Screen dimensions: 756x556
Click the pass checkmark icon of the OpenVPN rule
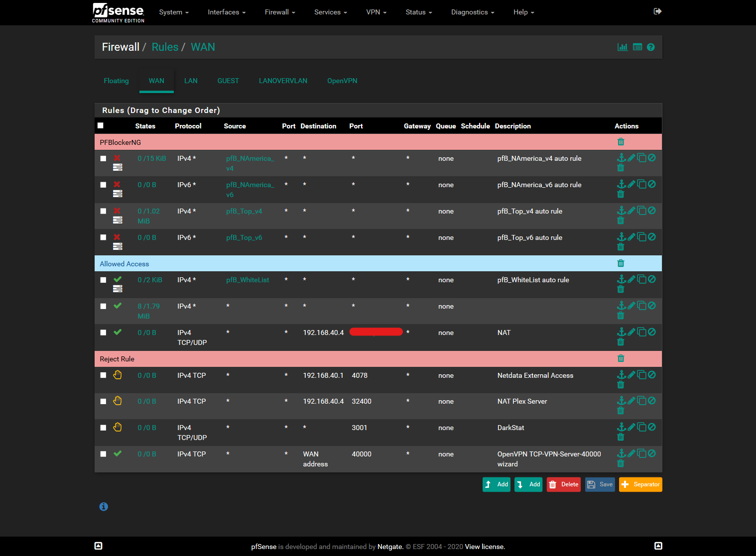pyautogui.click(x=118, y=453)
